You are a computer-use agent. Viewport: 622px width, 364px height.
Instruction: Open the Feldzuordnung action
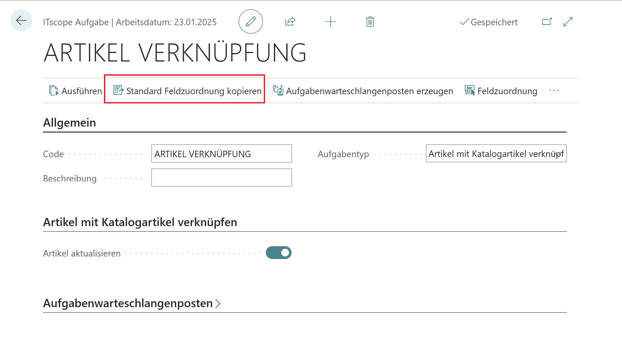pyautogui.click(x=501, y=91)
